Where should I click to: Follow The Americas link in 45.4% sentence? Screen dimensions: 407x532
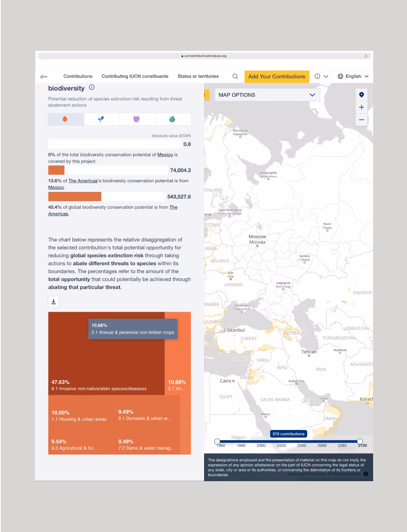point(174,207)
